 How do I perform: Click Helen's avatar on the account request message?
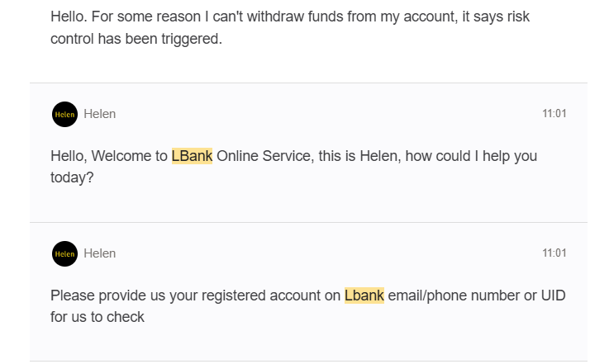tap(64, 253)
